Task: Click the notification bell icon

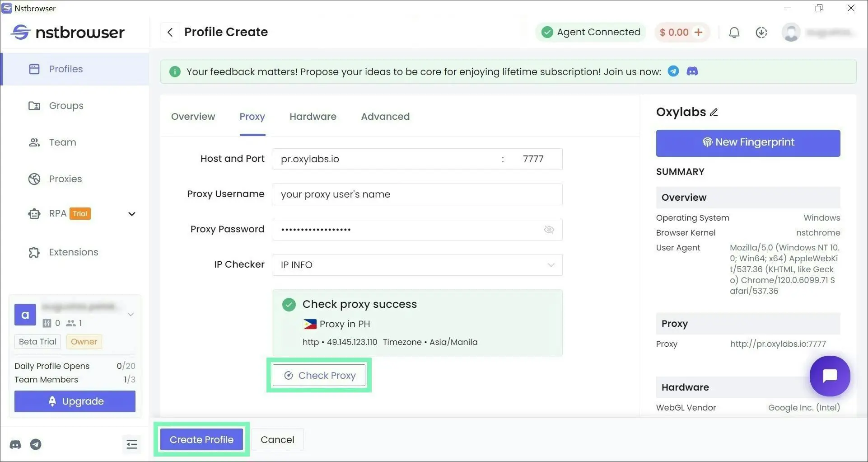Action: click(x=734, y=33)
